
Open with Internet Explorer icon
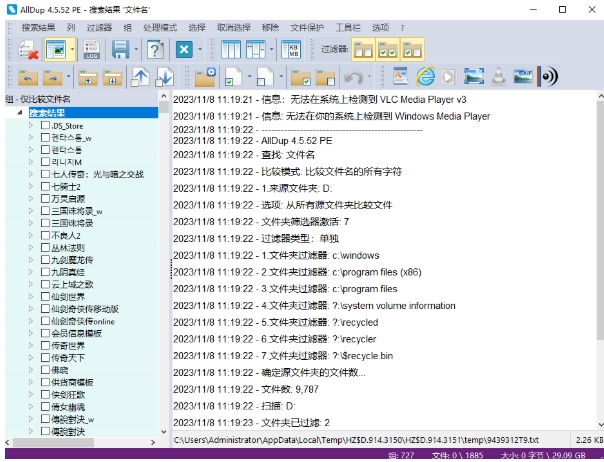coord(425,76)
